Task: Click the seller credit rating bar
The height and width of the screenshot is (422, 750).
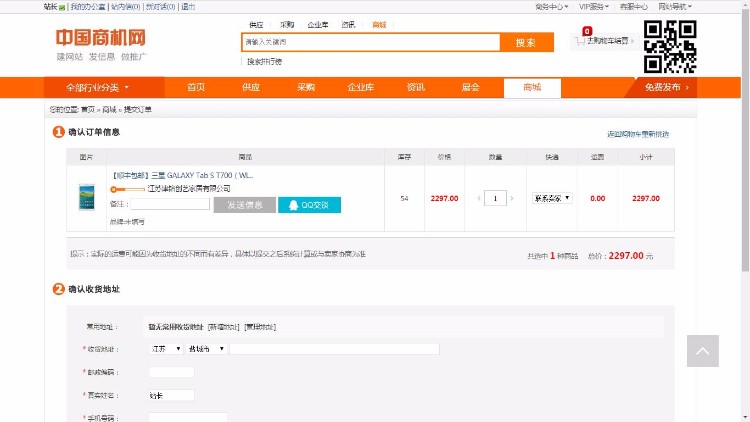Action: coord(127,189)
